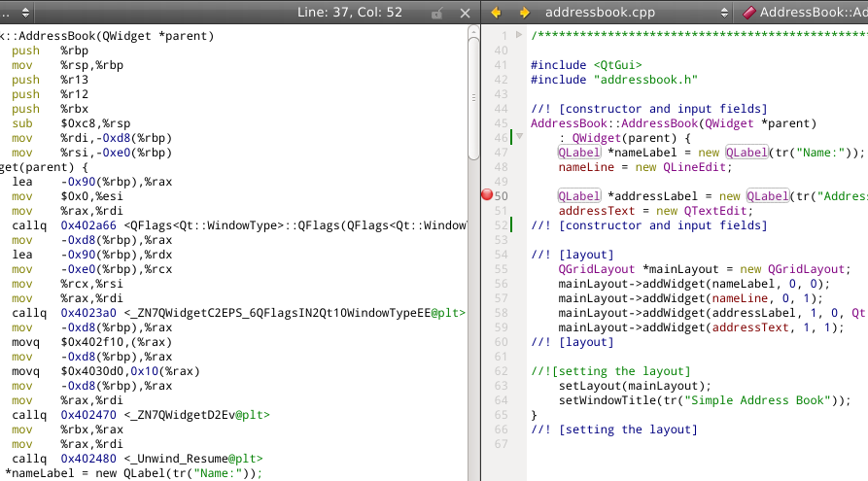Click ': QWidget(parent) {' on line 46
Viewport: 868px width, 481px height.
624,138
